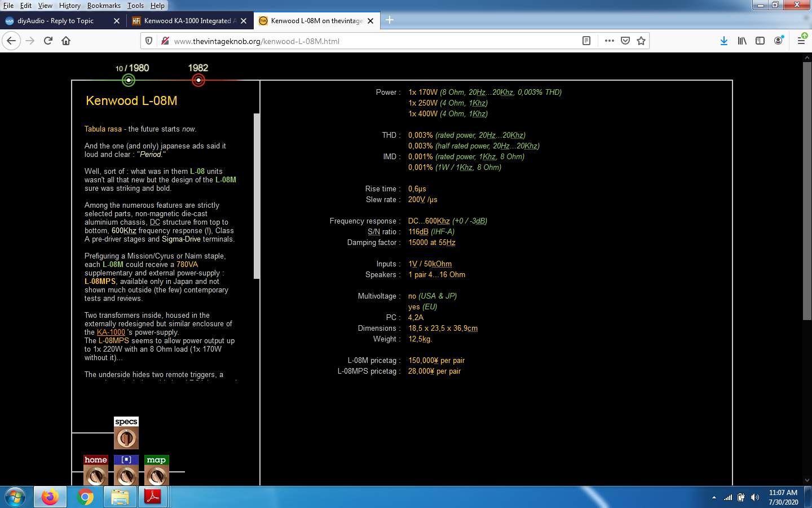
Task: Click the network signal tray icon
Action: tap(728, 497)
